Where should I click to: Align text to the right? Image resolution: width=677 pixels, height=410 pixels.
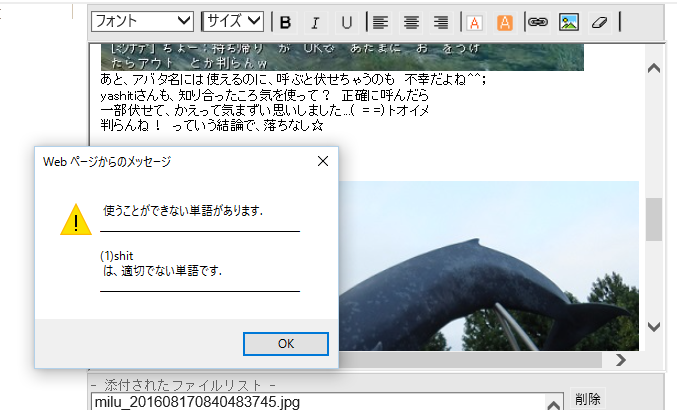pos(440,22)
